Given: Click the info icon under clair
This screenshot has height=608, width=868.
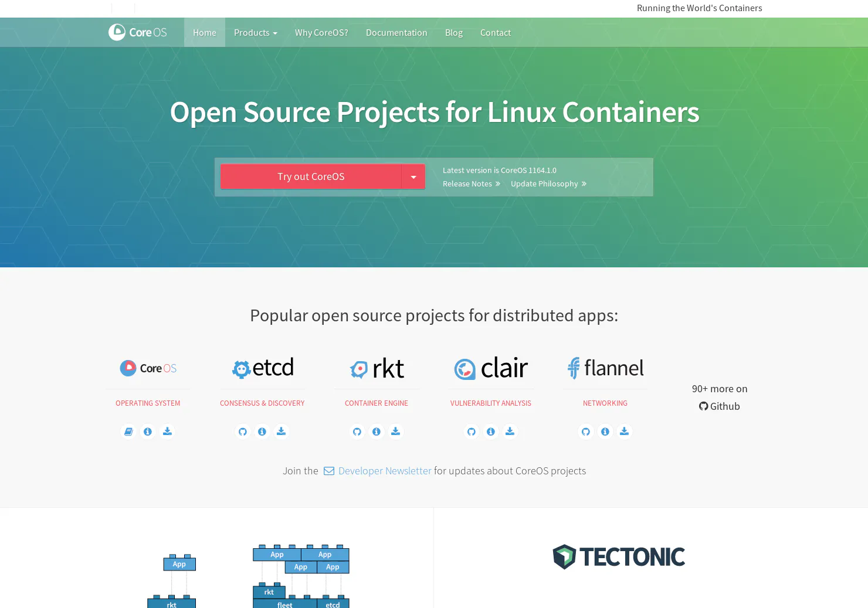Looking at the screenshot, I should [491, 432].
